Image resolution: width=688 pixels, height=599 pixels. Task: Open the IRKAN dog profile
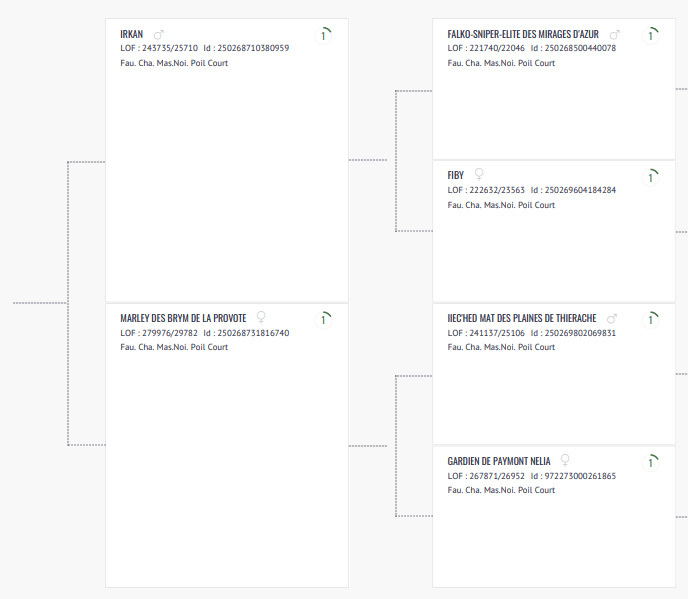[131, 34]
